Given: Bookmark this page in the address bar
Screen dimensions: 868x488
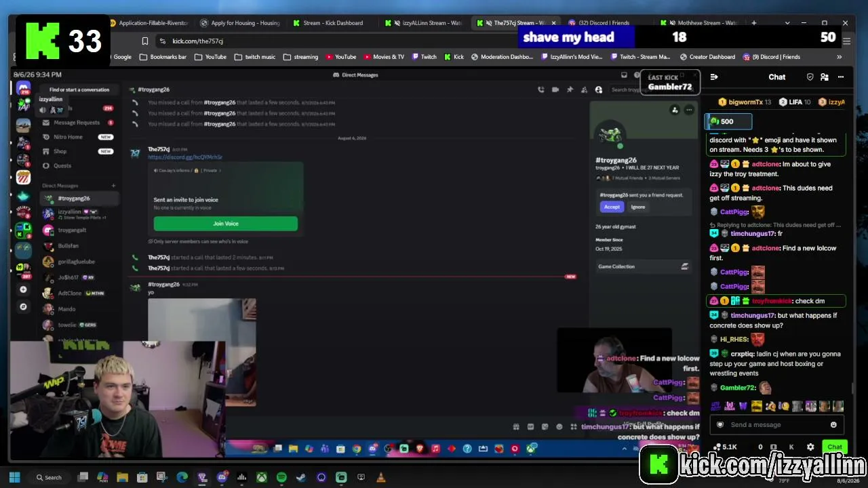Looking at the screenshot, I should (x=144, y=41).
